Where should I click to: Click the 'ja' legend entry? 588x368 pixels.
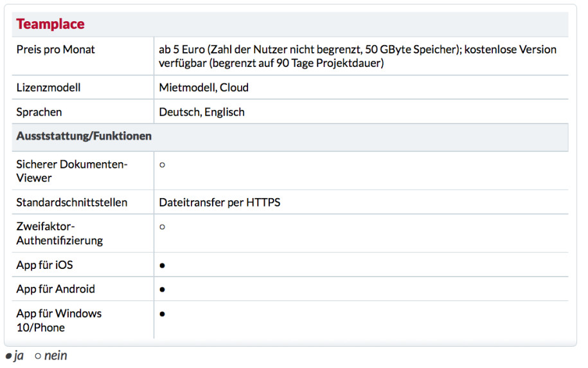(x=15, y=356)
